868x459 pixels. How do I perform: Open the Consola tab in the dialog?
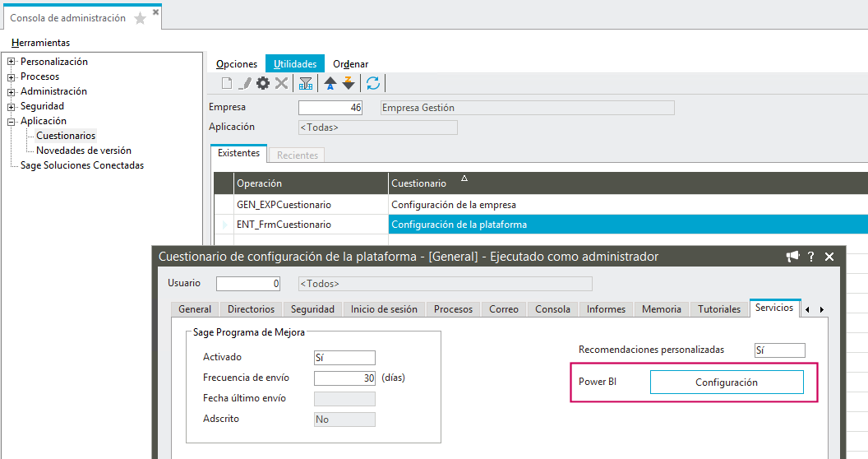click(x=552, y=309)
